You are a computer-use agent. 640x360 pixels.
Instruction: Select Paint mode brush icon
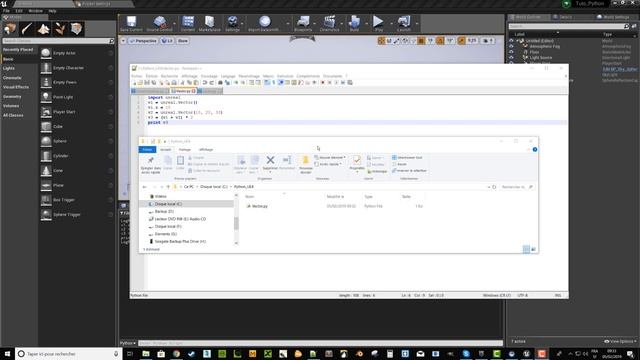(27, 29)
